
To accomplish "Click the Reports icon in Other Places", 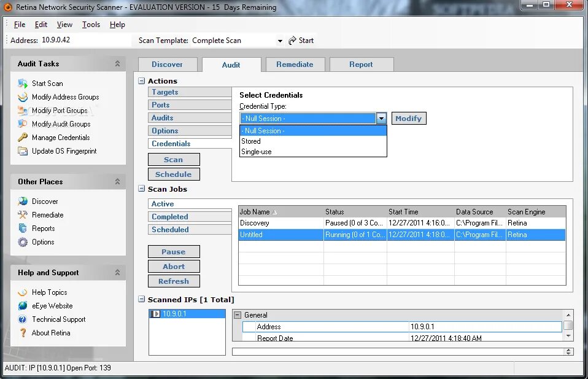I will (23, 228).
